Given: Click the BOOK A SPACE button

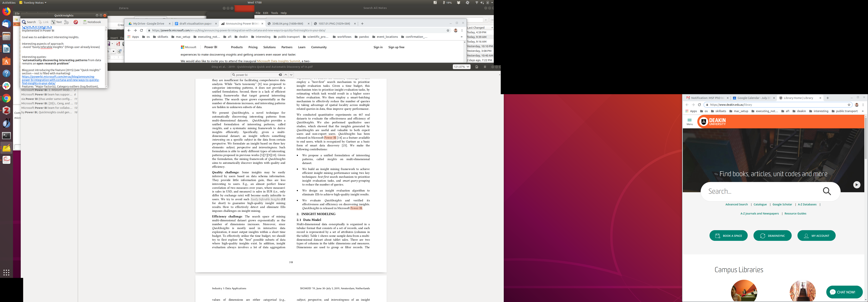Looking at the screenshot, I should coord(728,236).
